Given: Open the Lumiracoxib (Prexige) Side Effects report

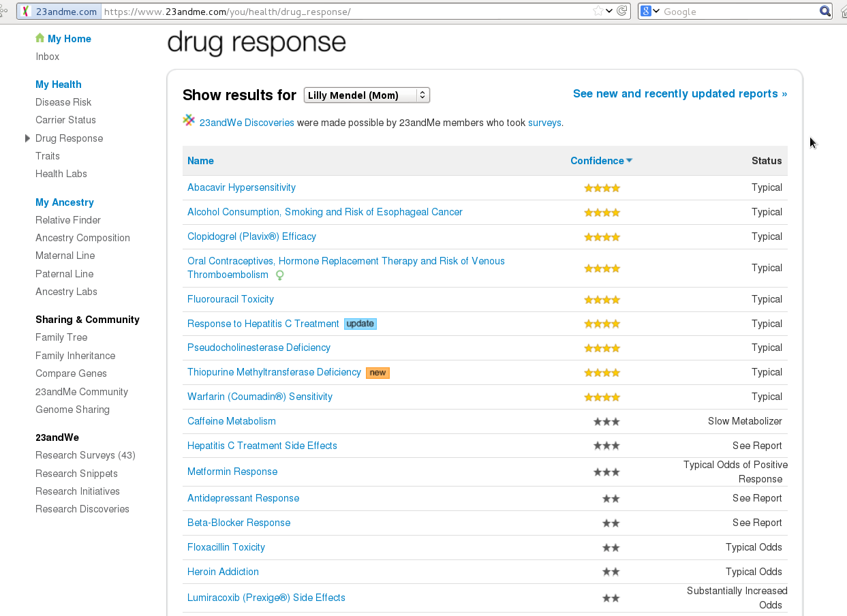Looking at the screenshot, I should [x=266, y=598].
